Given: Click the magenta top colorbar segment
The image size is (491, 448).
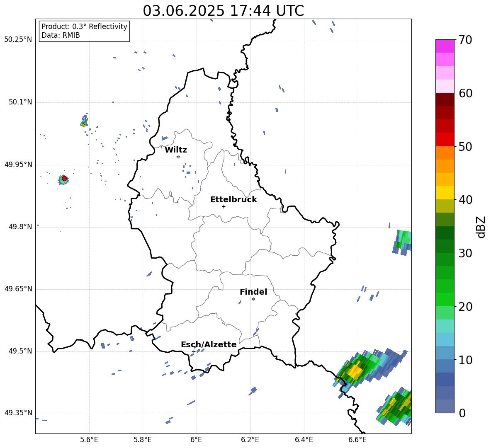Looking at the screenshot, I should click(445, 46).
